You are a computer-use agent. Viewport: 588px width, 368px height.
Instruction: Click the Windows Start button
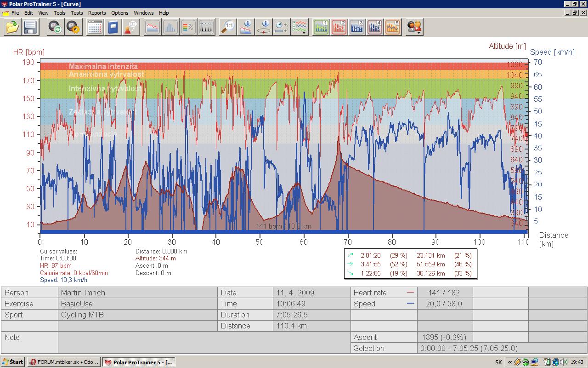[13, 362]
